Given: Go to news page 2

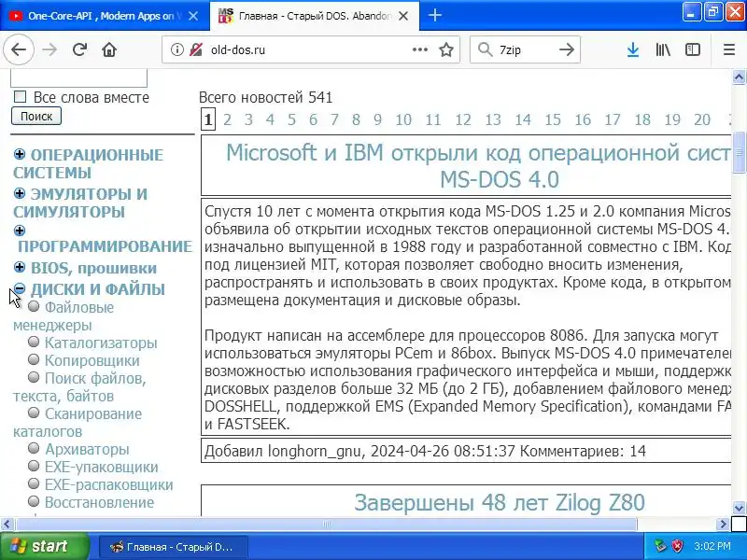Looking at the screenshot, I should 227,119.
